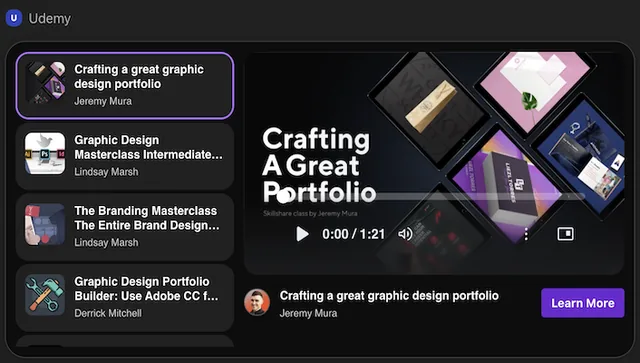
Task: Mute the video with speaker icon
Action: pyautogui.click(x=405, y=234)
